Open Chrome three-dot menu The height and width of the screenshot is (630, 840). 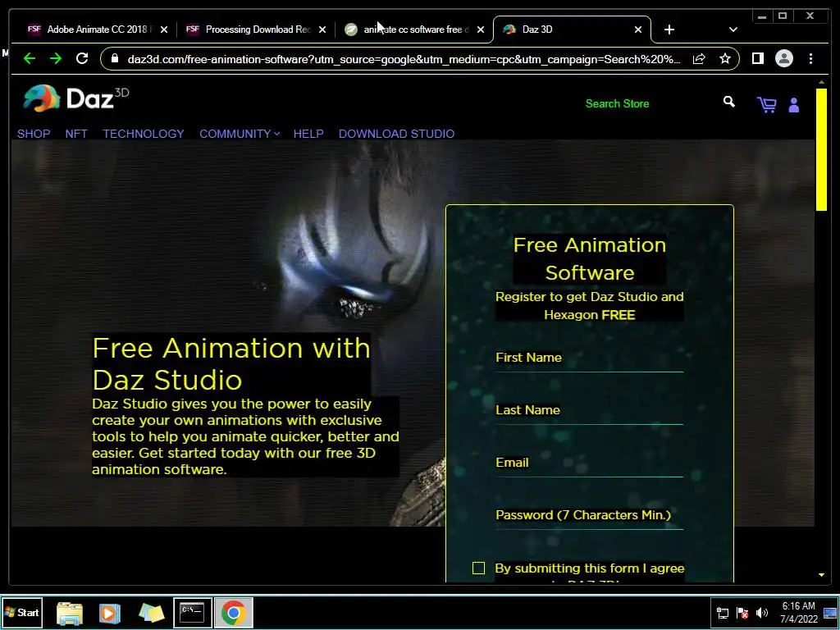pyautogui.click(x=810, y=58)
